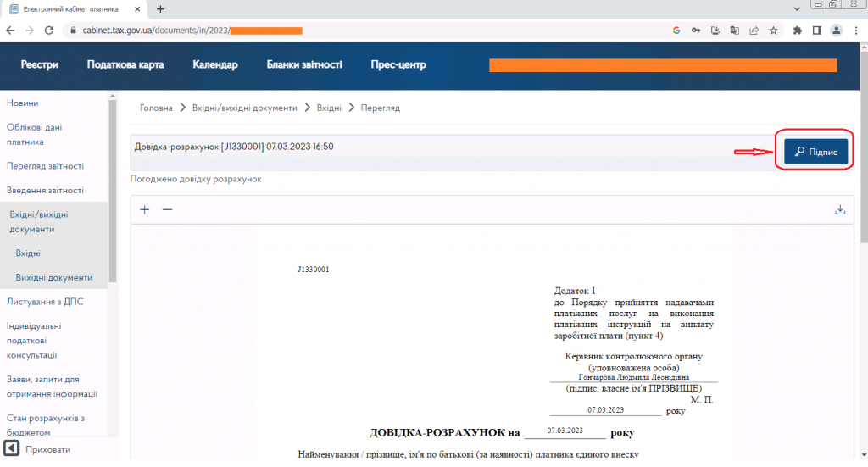Open Індивідуальні податкові консультації in sidebar

[34, 340]
